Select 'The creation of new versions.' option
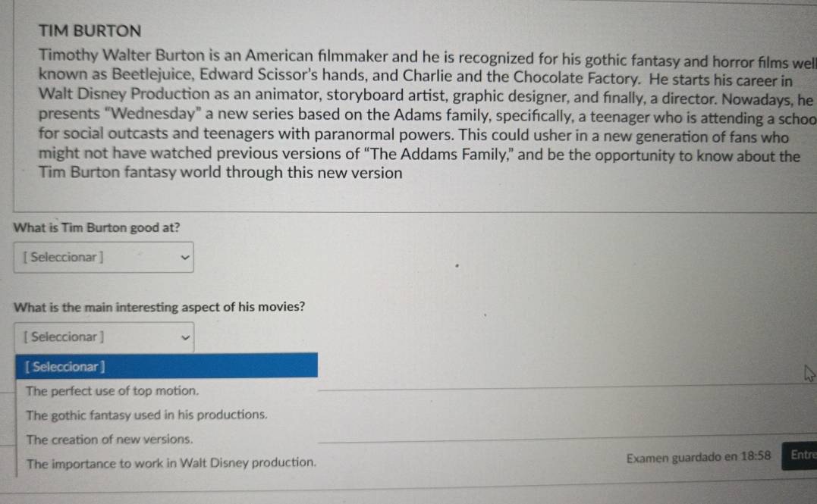The image size is (817, 504). click(109, 440)
